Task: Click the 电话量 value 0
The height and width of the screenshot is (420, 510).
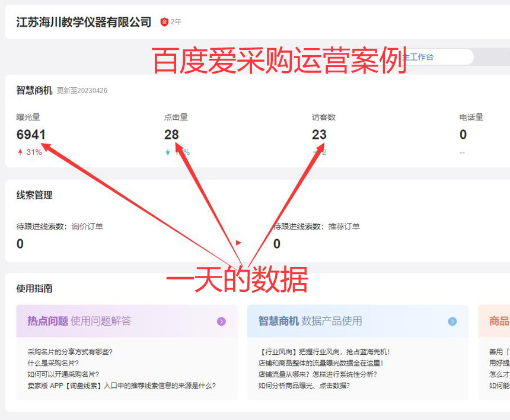Action: tap(463, 135)
